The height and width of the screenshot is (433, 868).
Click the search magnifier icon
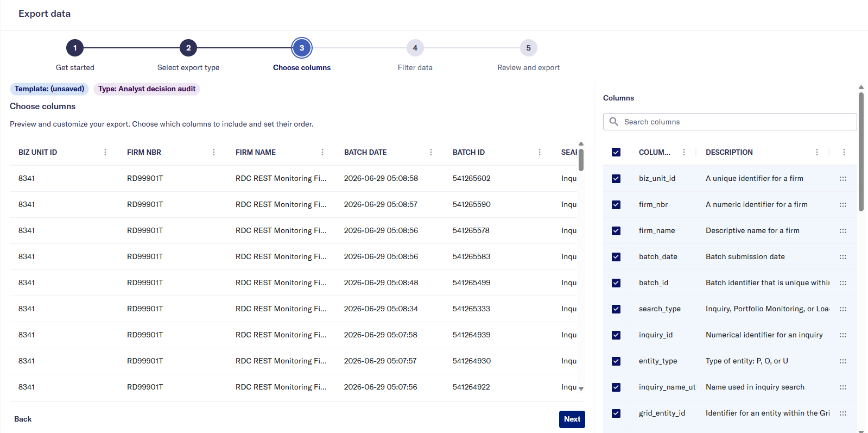click(614, 122)
